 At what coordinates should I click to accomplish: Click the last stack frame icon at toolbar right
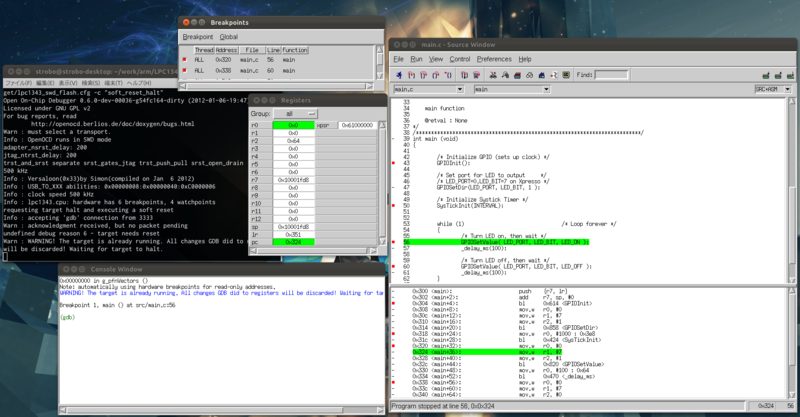(790, 76)
